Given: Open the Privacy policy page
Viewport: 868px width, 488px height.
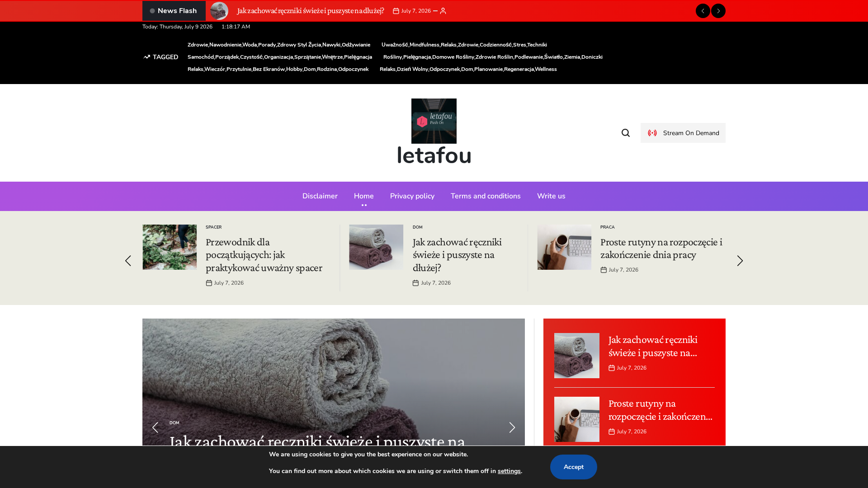Looking at the screenshot, I should point(412,196).
